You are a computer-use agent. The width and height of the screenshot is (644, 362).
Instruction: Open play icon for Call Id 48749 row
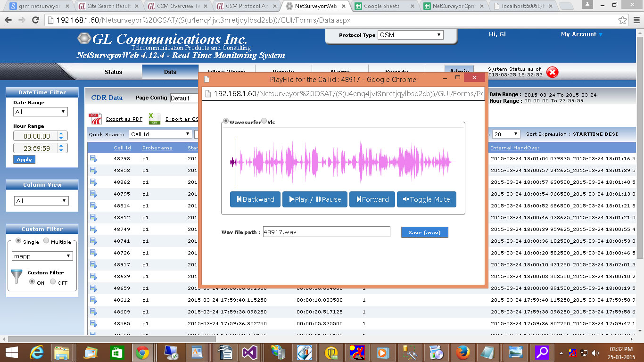[93, 230]
